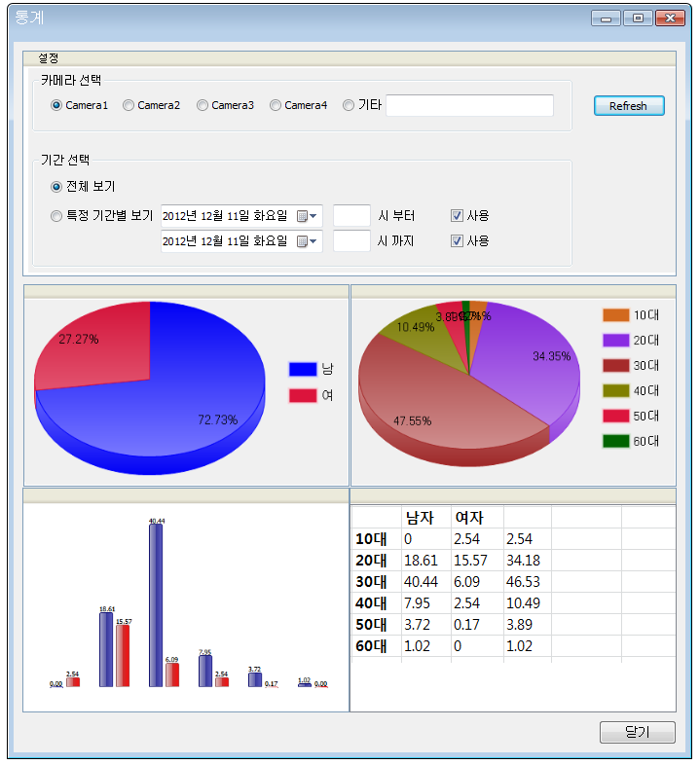Click the blue 남 legend swatch
Viewport: 700px width, 765px height.
[x=303, y=369]
